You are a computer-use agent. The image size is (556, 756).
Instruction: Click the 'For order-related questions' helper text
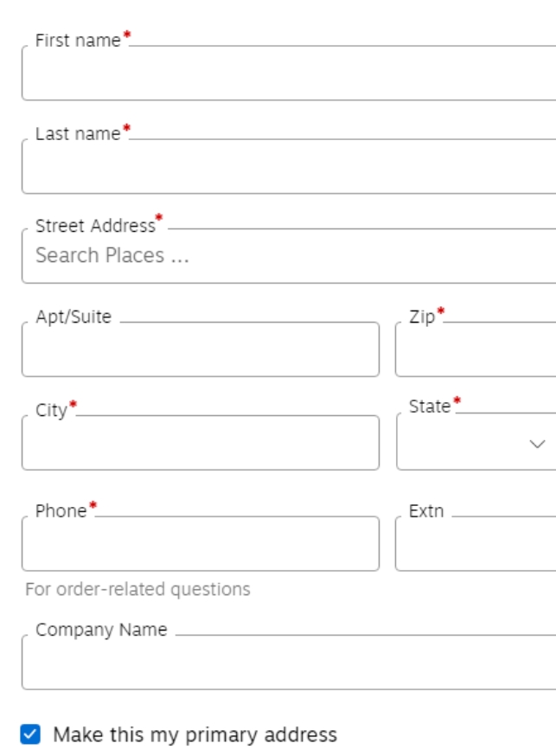click(137, 589)
